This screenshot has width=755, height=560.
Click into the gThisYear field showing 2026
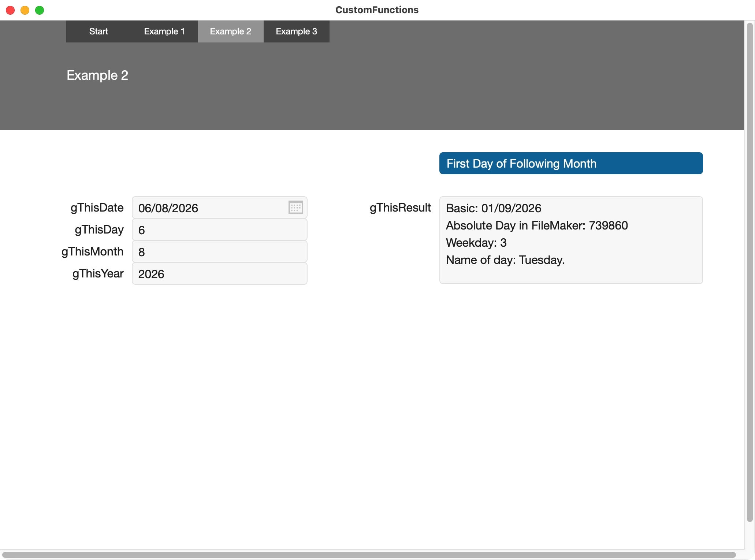(x=219, y=273)
